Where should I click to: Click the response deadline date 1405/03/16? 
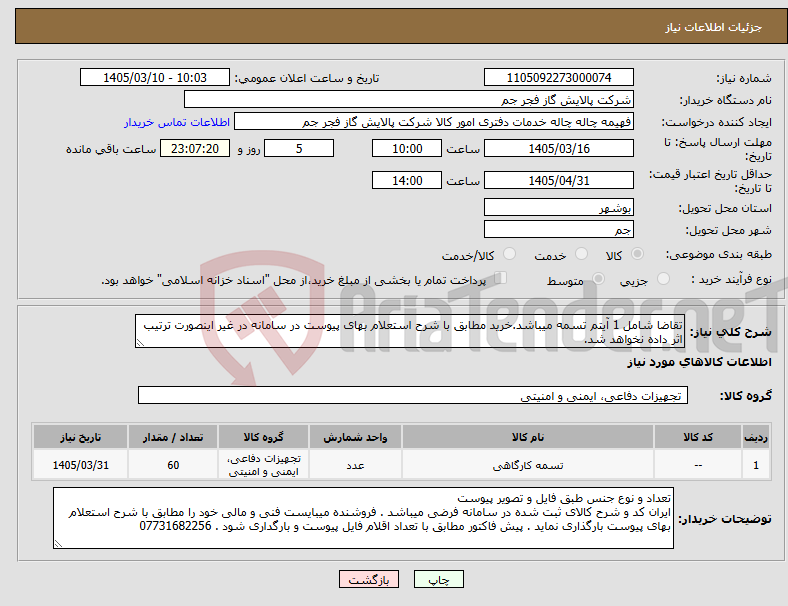click(x=558, y=148)
